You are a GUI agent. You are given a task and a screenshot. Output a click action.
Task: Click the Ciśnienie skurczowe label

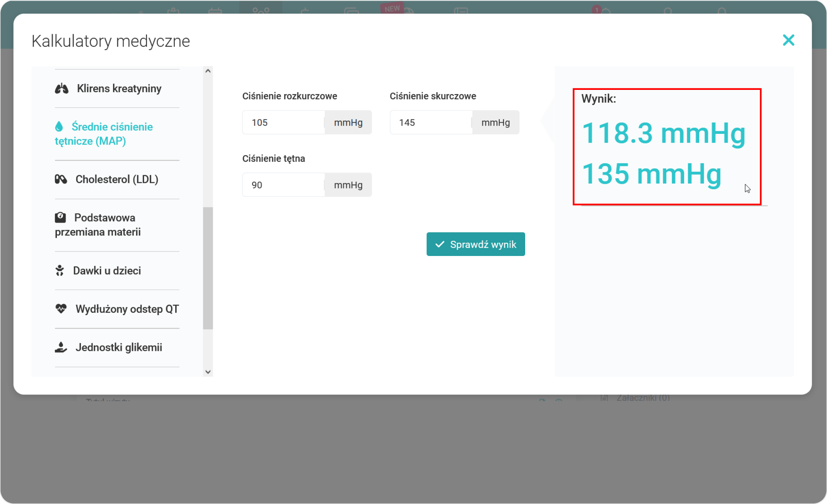click(433, 96)
